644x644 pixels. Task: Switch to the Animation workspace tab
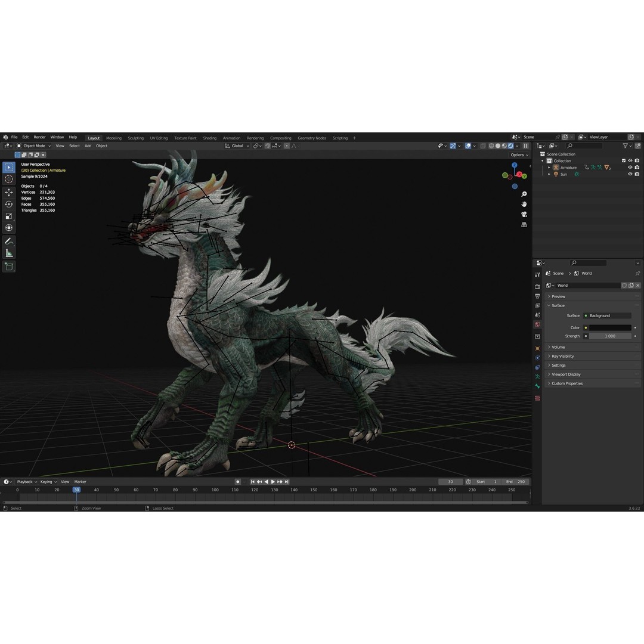coord(231,138)
